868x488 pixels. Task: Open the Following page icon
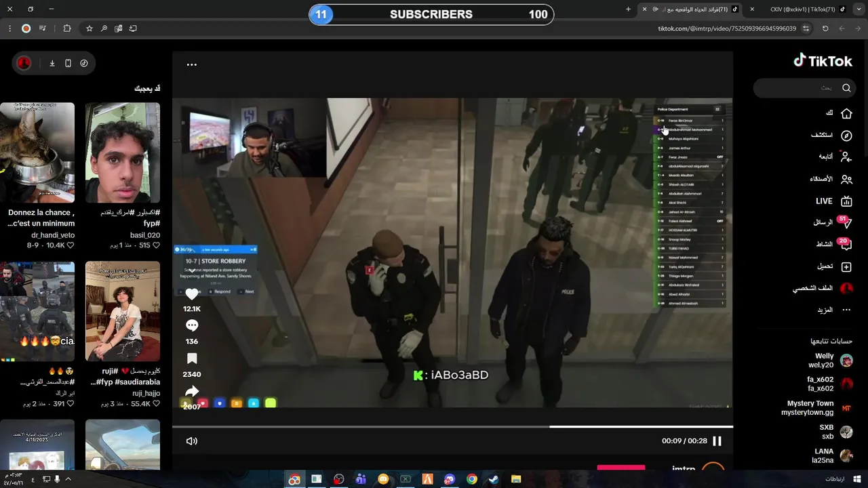coord(846,157)
